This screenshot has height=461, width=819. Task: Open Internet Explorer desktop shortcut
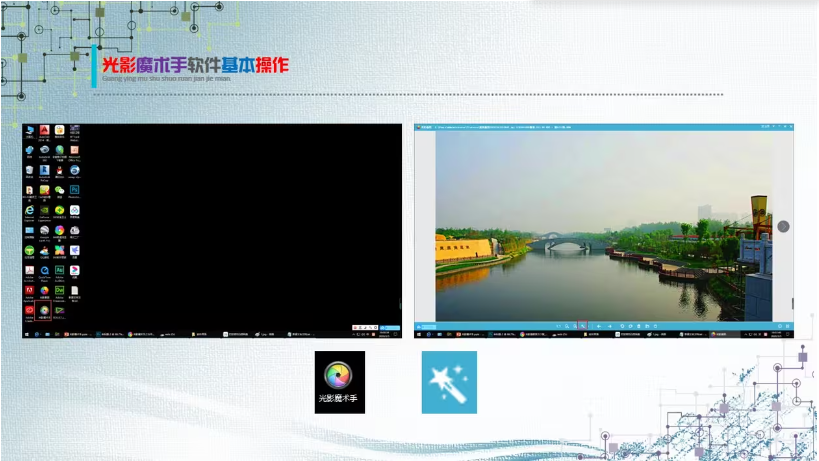point(29,211)
